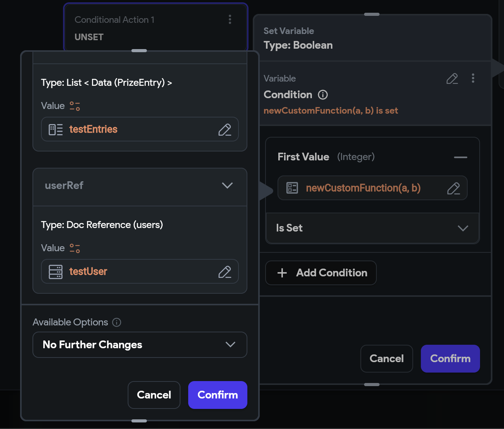The height and width of the screenshot is (429, 504).
Task: Click the userRef section header
Action: point(140,186)
